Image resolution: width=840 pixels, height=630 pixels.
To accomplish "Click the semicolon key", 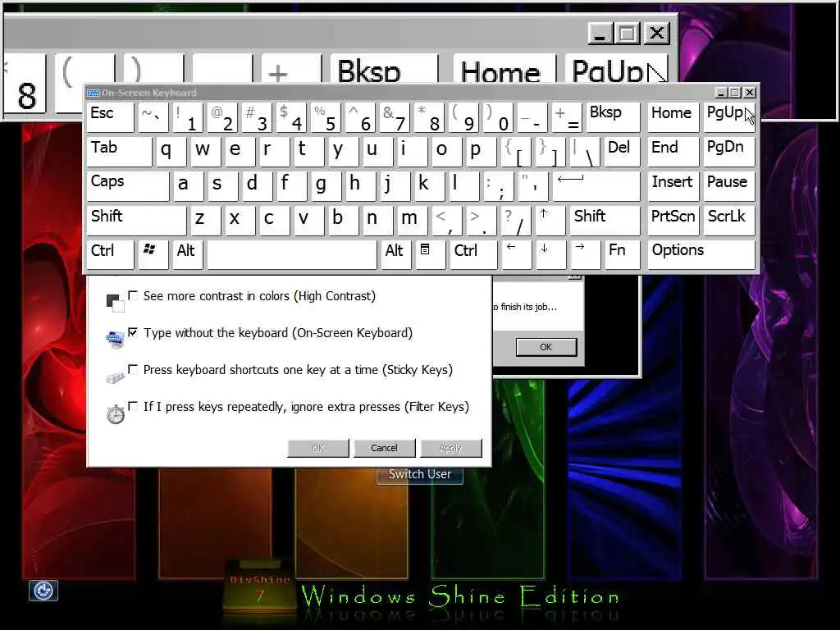I will coord(498,186).
